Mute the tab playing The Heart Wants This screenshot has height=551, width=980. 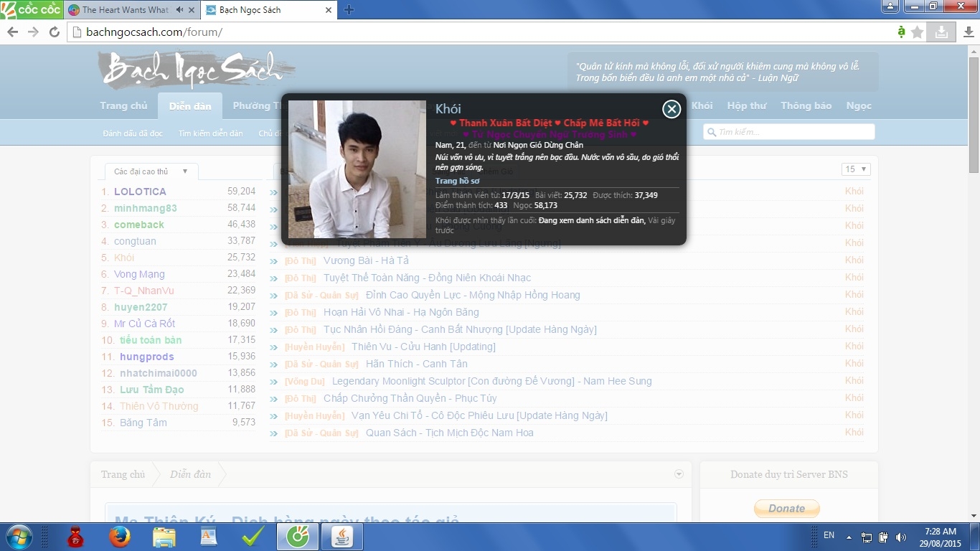click(x=179, y=10)
